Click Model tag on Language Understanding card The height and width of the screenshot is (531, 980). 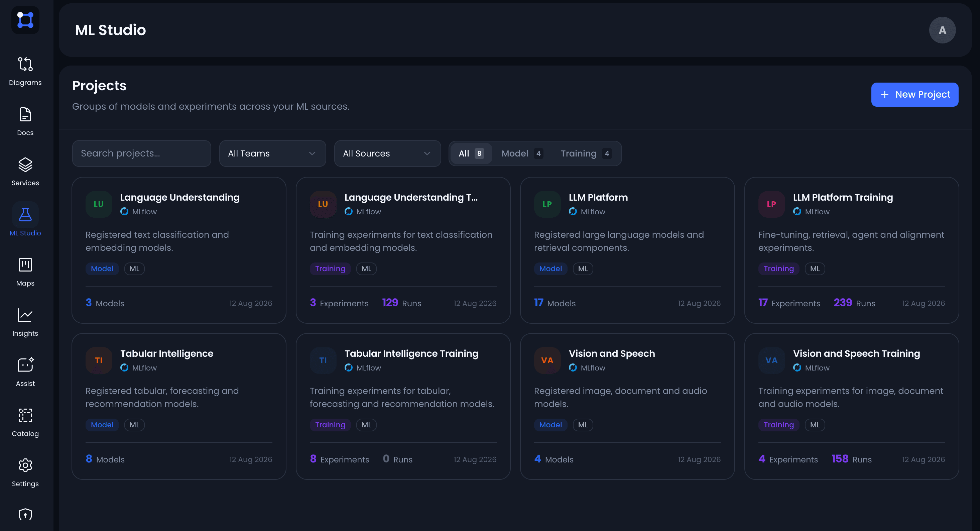click(x=102, y=269)
